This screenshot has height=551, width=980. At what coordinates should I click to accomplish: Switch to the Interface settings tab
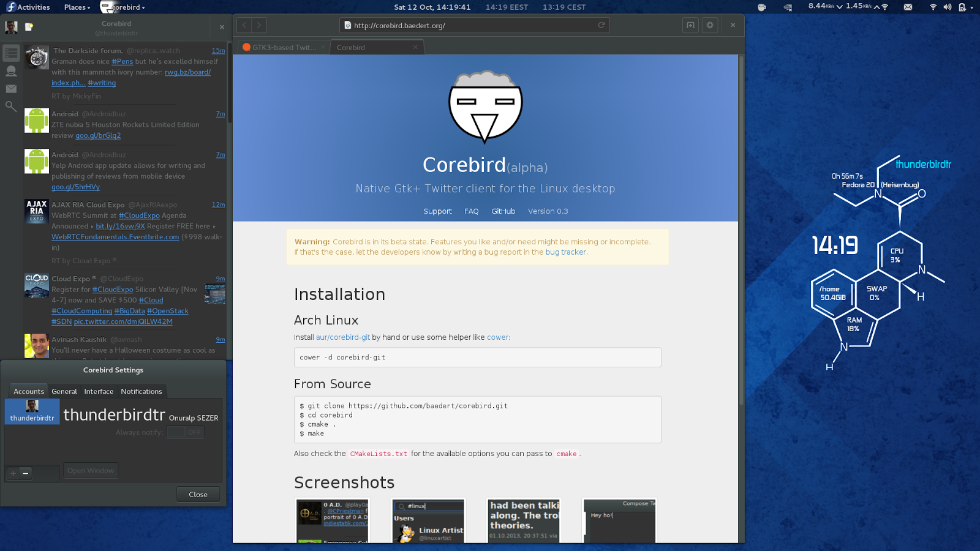[x=99, y=391]
